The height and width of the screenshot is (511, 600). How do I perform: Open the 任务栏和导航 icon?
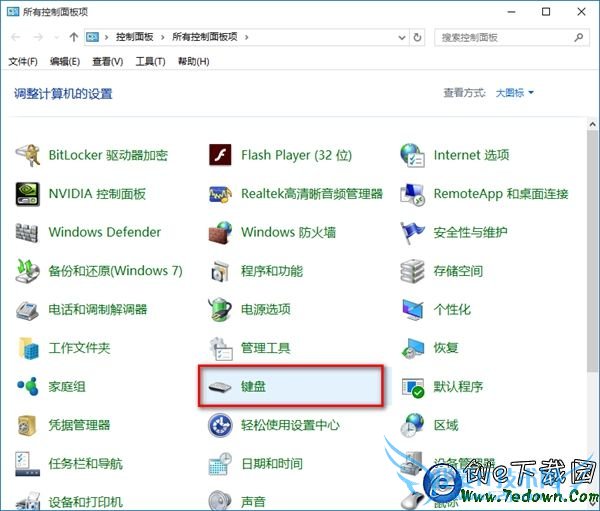click(28, 464)
